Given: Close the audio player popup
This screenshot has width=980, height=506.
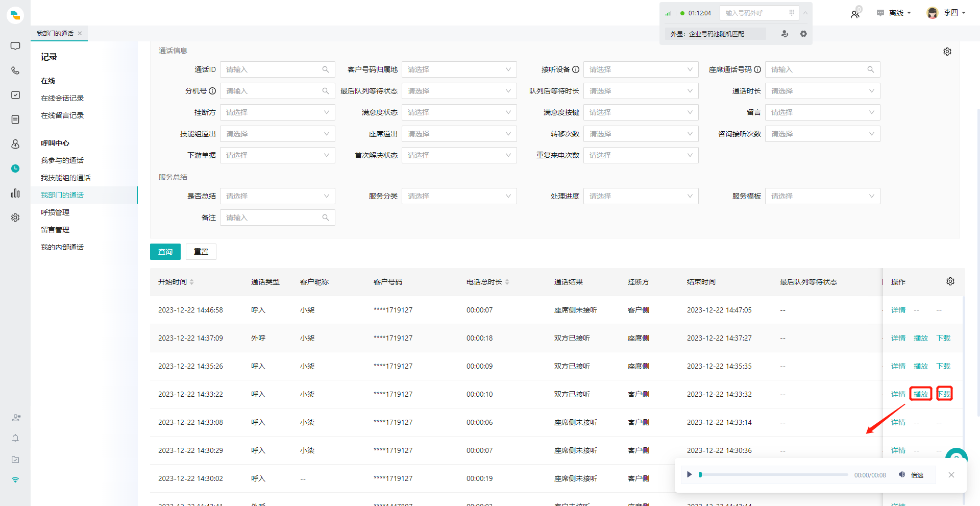Looking at the screenshot, I should pyautogui.click(x=951, y=475).
